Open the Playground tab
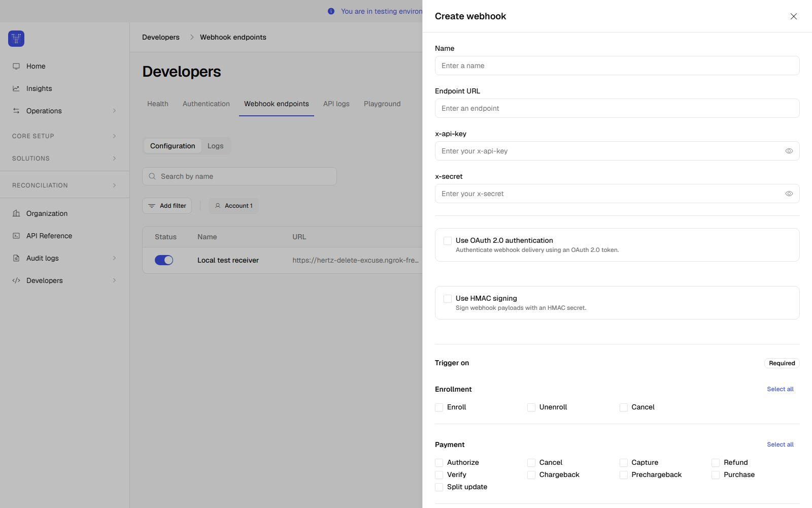Screen dimensions: 812x508 click(382, 104)
